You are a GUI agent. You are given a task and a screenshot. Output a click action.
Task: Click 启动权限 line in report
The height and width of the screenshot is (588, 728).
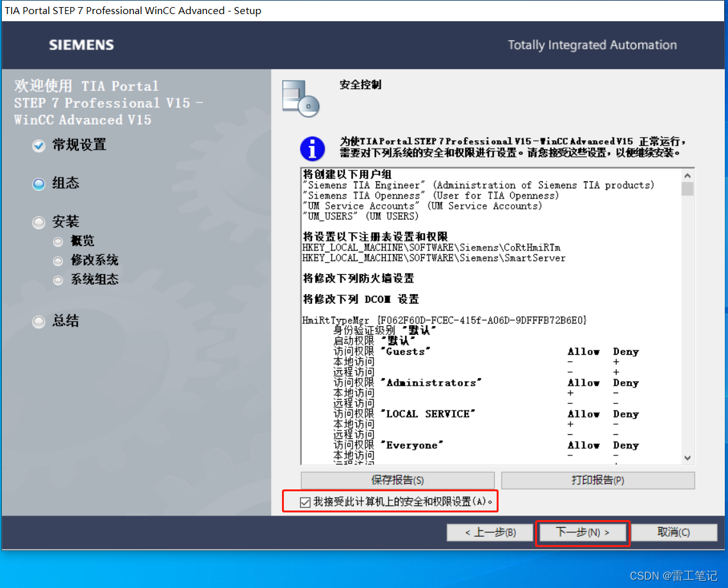pyautogui.click(x=374, y=341)
